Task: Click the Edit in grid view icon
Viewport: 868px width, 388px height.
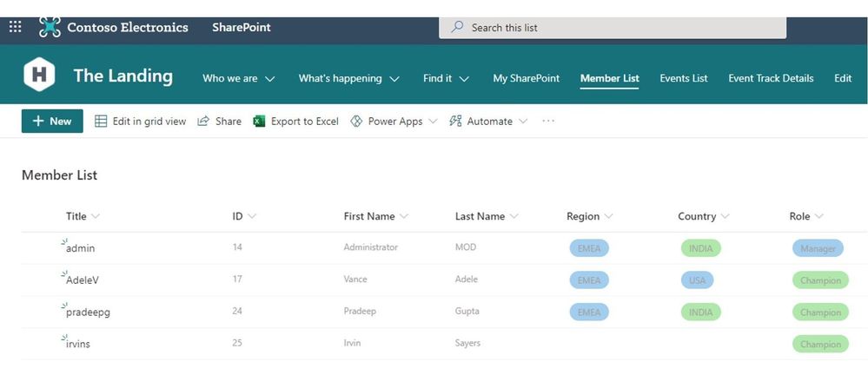Action: click(101, 122)
